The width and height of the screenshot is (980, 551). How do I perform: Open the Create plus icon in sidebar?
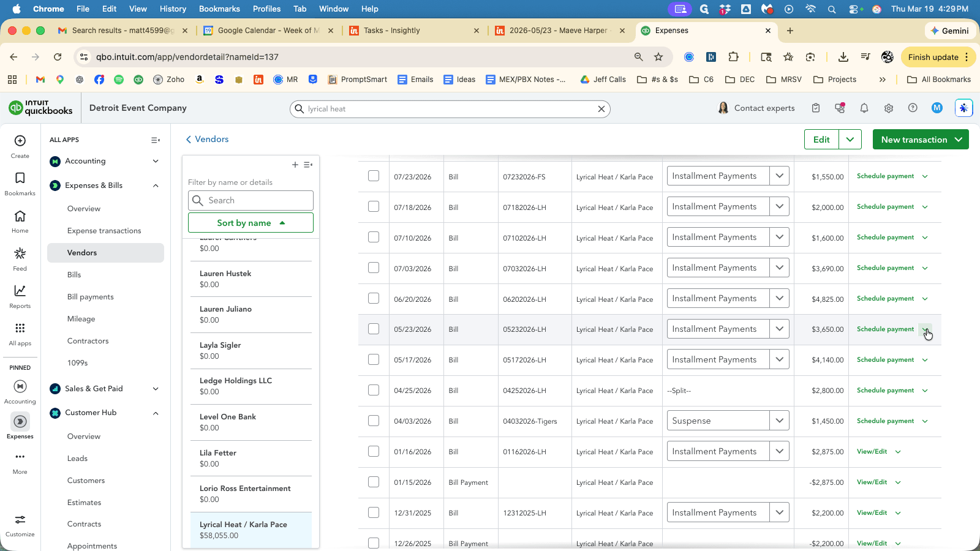pos(20,141)
